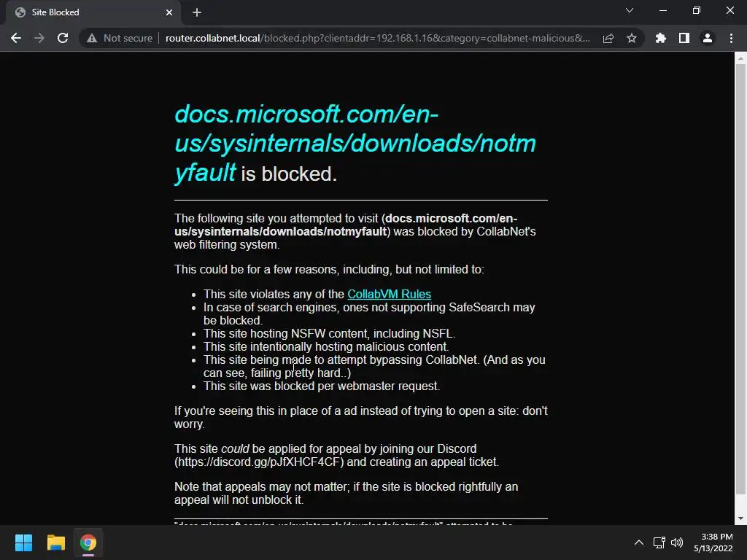Viewport: 747px width, 560px height.
Task: Open the Chrome profile menu
Action: tap(708, 38)
